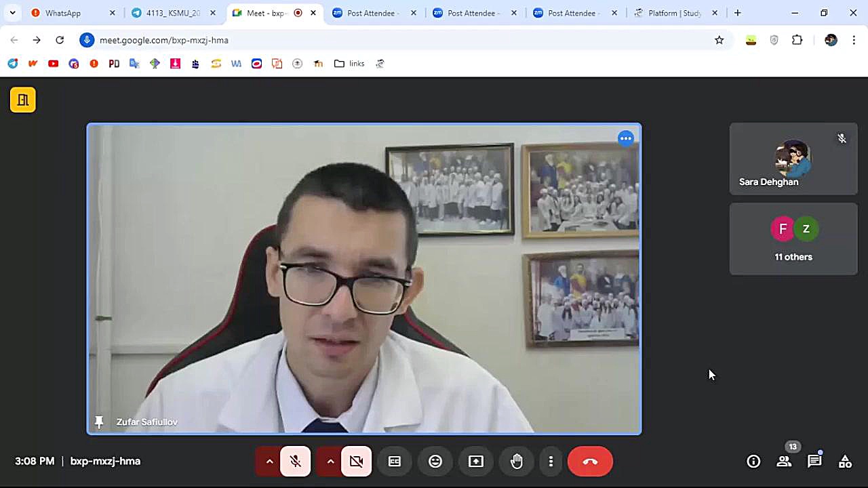Open video settings chevron beside camera
The height and width of the screenshot is (488, 868).
[330, 462]
